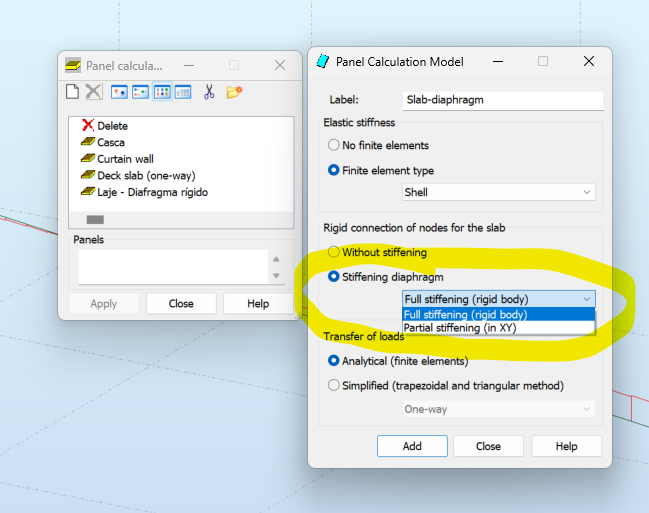This screenshot has width=649, height=513.
Task: Choose Partial stiffening (in XY) option
Action: coord(499,328)
